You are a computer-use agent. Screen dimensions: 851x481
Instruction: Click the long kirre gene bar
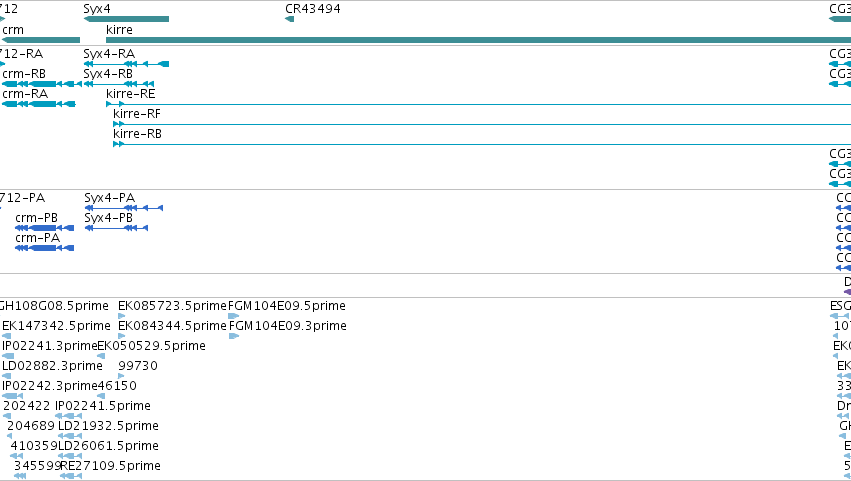[x=478, y=40]
